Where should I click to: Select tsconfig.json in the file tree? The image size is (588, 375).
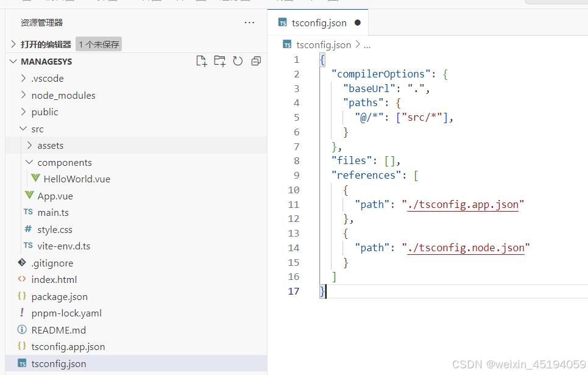59,364
